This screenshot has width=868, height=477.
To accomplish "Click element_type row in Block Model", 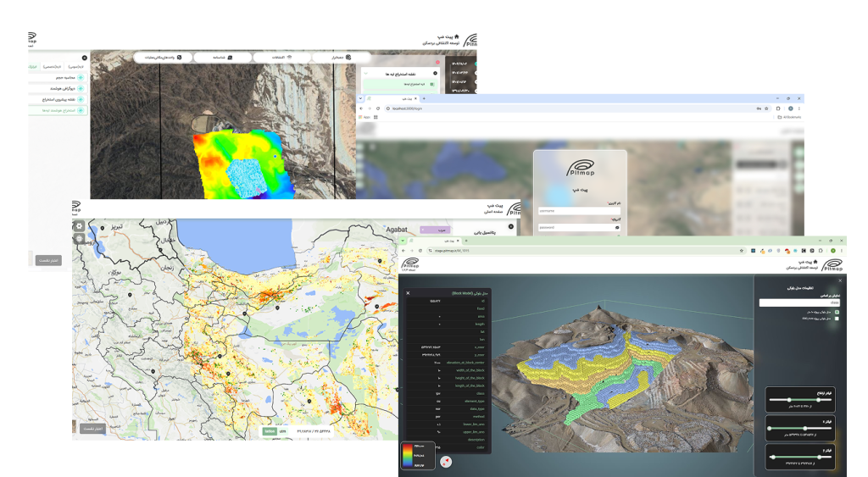I will point(446,402).
